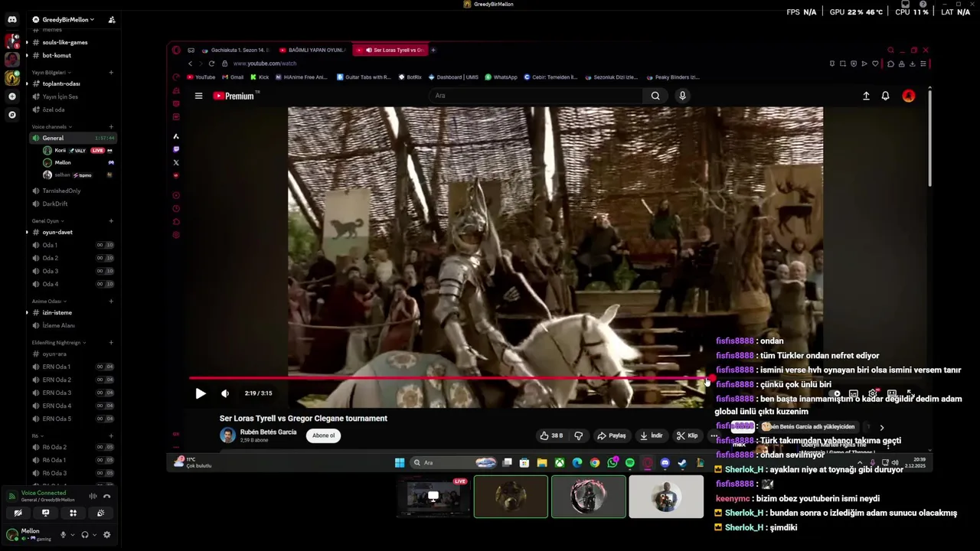Open the soundboard button
This screenshot has width=980, height=551.
[100, 513]
